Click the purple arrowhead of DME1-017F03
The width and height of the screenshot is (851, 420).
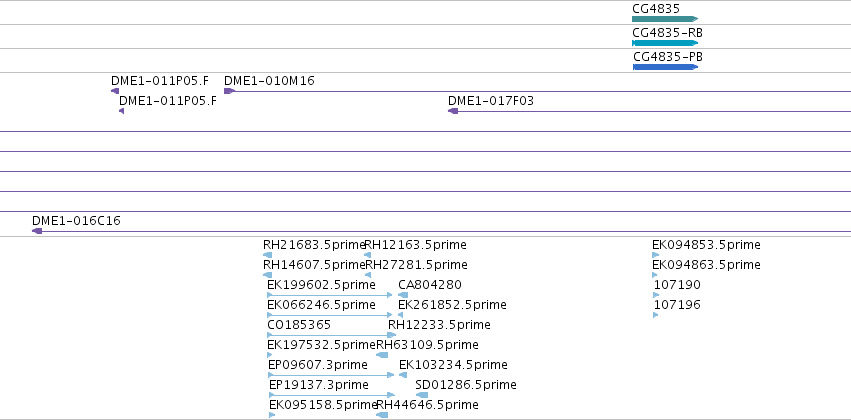(453, 111)
